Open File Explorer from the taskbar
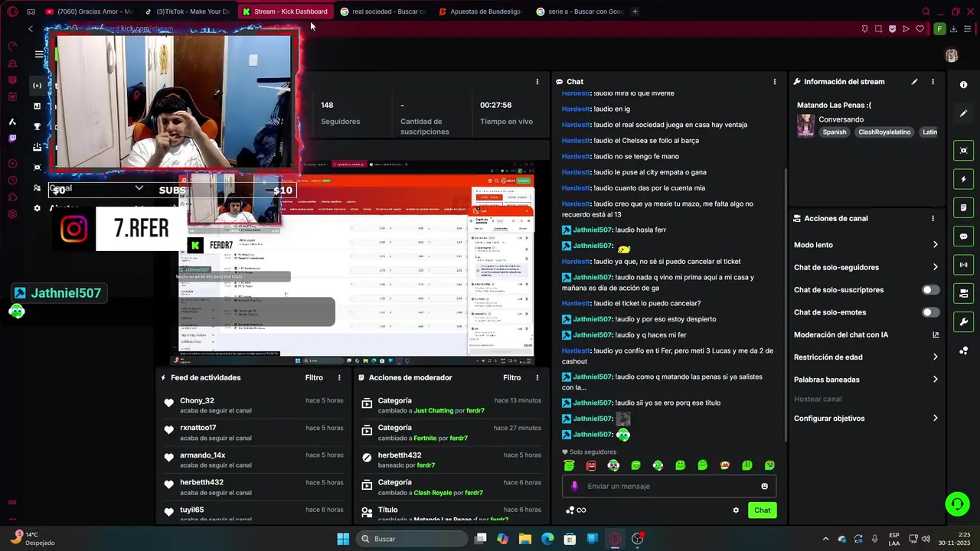The image size is (980, 551). pos(525,539)
